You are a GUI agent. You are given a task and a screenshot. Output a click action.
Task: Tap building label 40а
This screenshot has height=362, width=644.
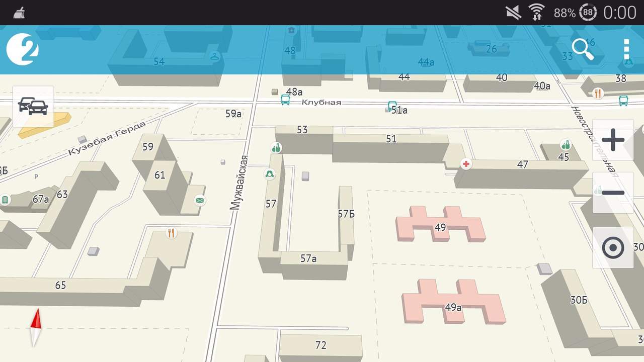[542, 86]
